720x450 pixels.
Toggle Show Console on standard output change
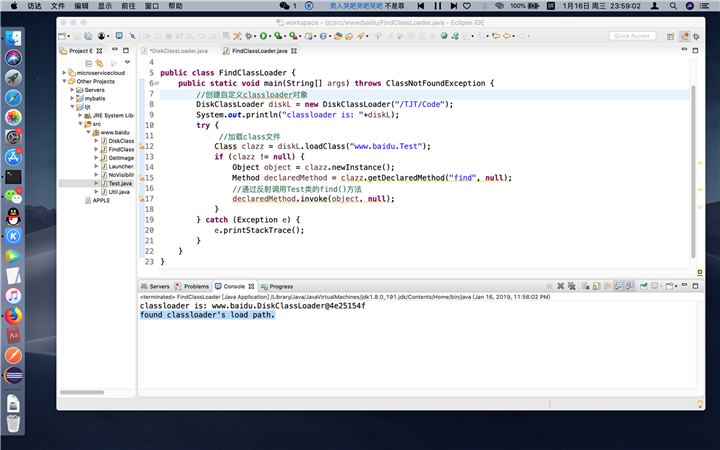619,286
